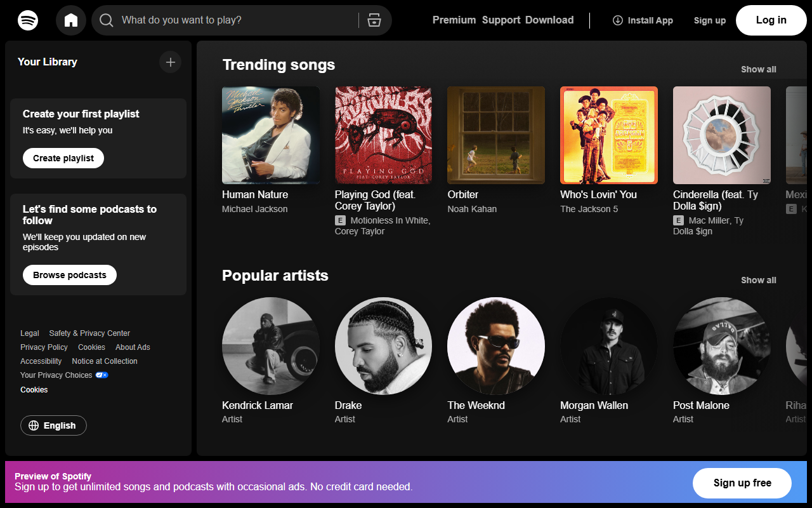Screen dimensions: 812x508
Task: Click explicit badge under Cinderella
Action: click(x=679, y=220)
